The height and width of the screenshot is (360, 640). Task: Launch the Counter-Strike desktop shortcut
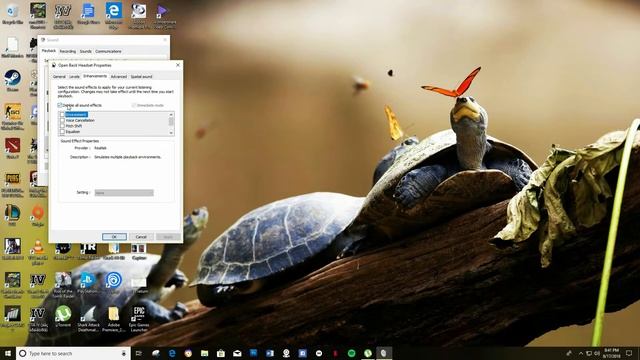point(12,117)
